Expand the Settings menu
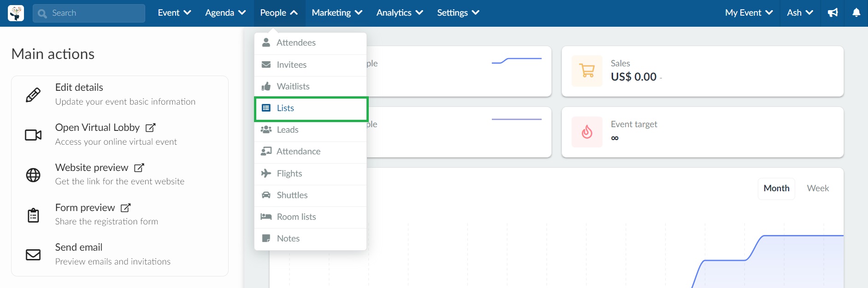Screen dimensions: 868x288 458,13
